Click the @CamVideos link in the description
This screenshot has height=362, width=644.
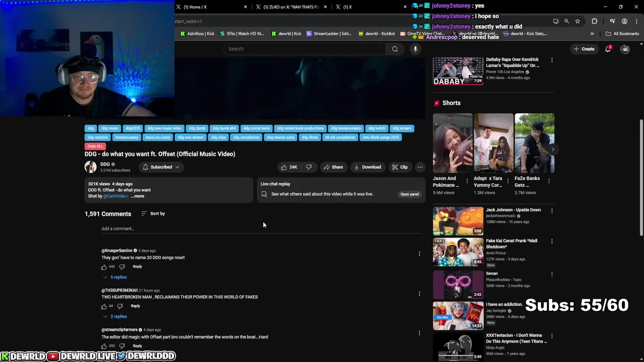coord(116,196)
